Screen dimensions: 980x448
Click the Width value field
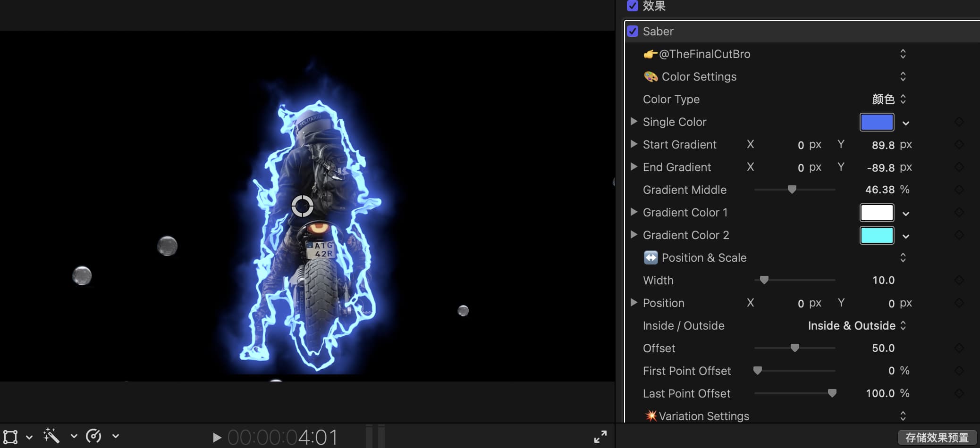(x=883, y=280)
